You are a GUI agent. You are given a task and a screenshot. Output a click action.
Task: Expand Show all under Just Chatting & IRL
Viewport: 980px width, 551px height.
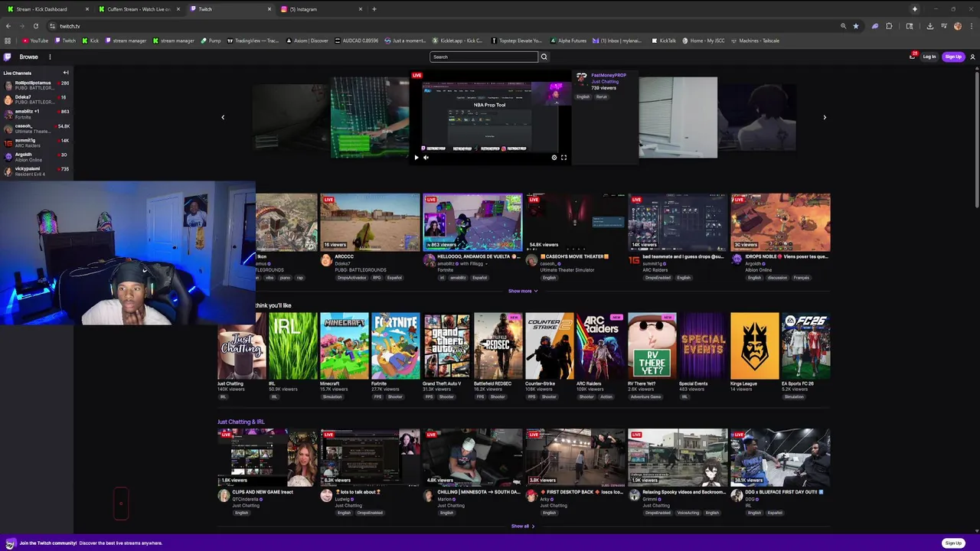[522, 527]
